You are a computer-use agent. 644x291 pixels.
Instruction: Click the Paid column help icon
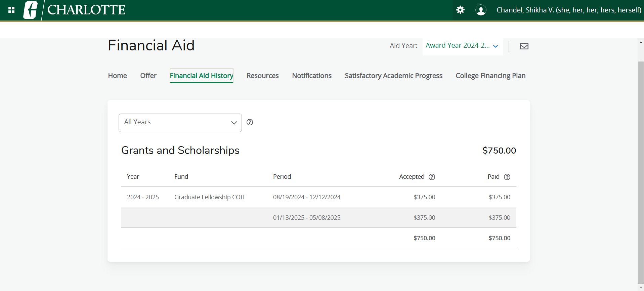pyautogui.click(x=507, y=177)
